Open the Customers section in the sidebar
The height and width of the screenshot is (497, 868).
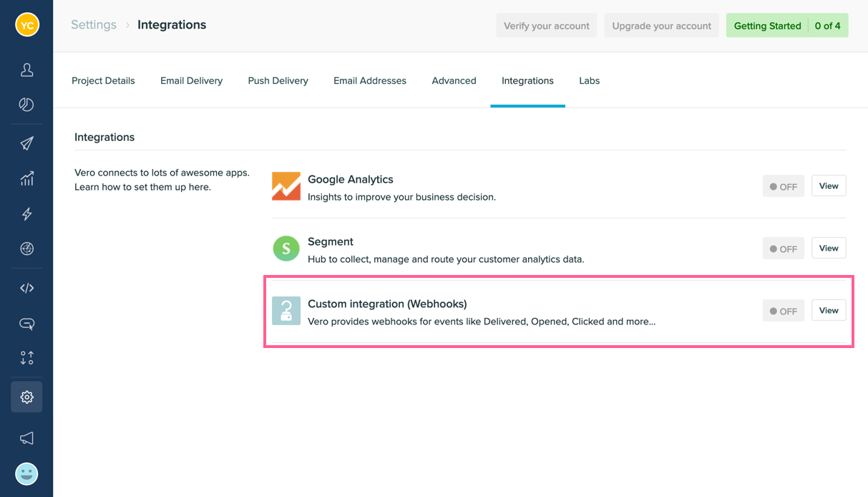point(26,69)
